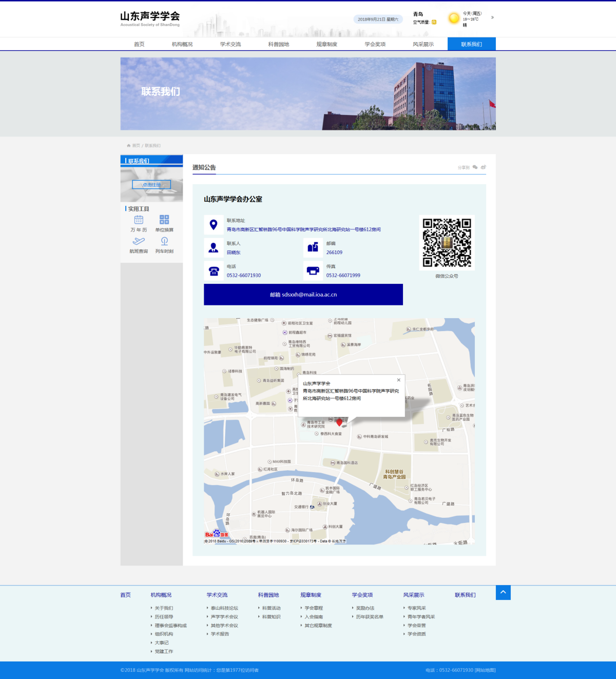Open footer link 历年获奖名单
The width and height of the screenshot is (616, 679).
point(370,617)
